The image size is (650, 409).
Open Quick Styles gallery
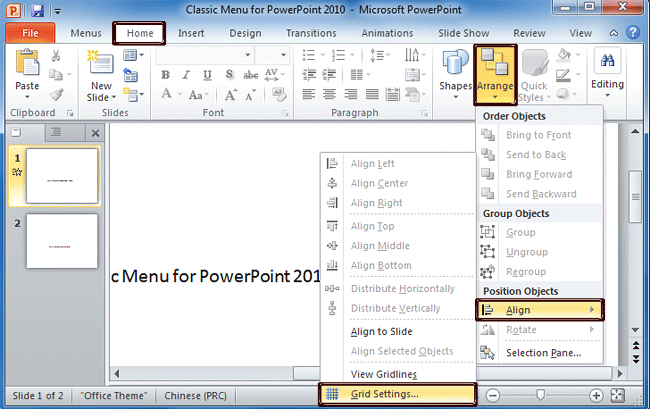[x=534, y=75]
